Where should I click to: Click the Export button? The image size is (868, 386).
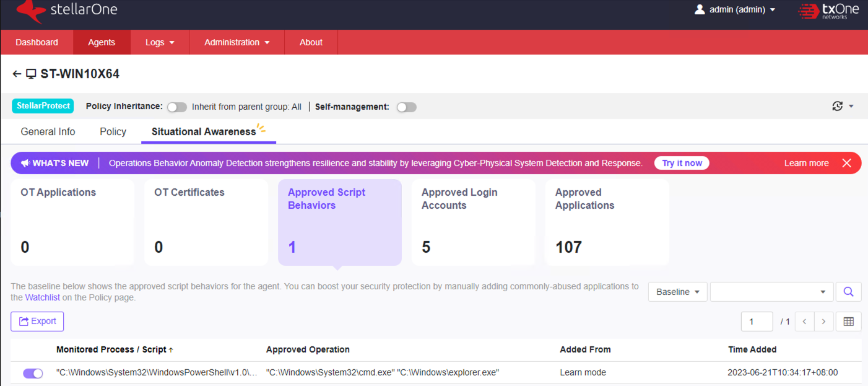pos(37,322)
